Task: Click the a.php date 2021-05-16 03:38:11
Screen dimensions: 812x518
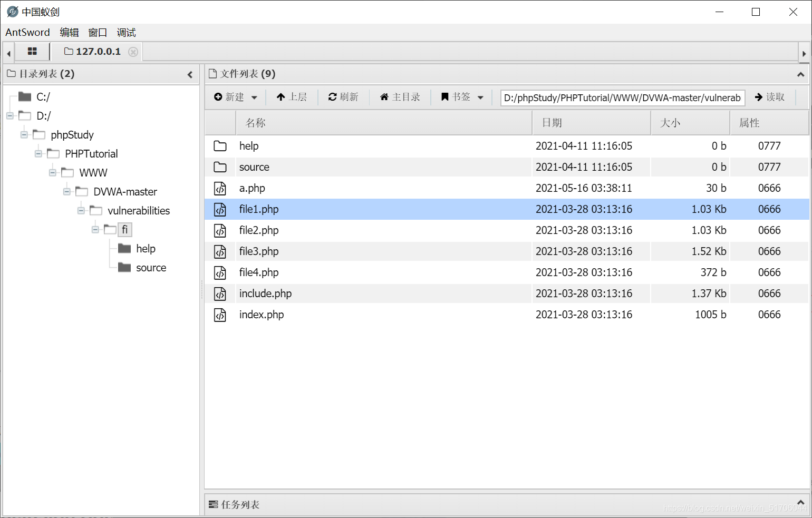Action: [584, 188]
